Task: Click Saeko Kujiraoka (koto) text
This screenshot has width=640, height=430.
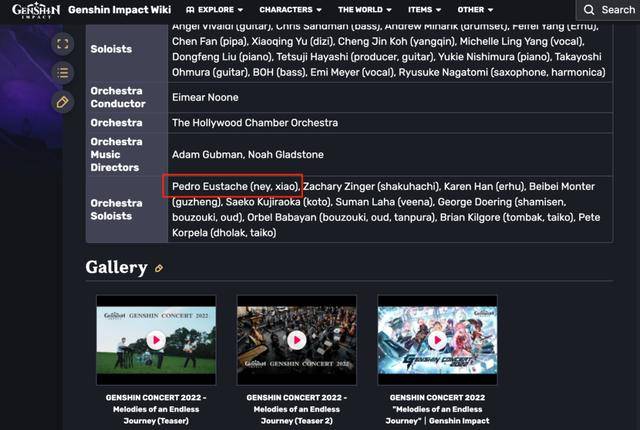Action: coord(279,202)
